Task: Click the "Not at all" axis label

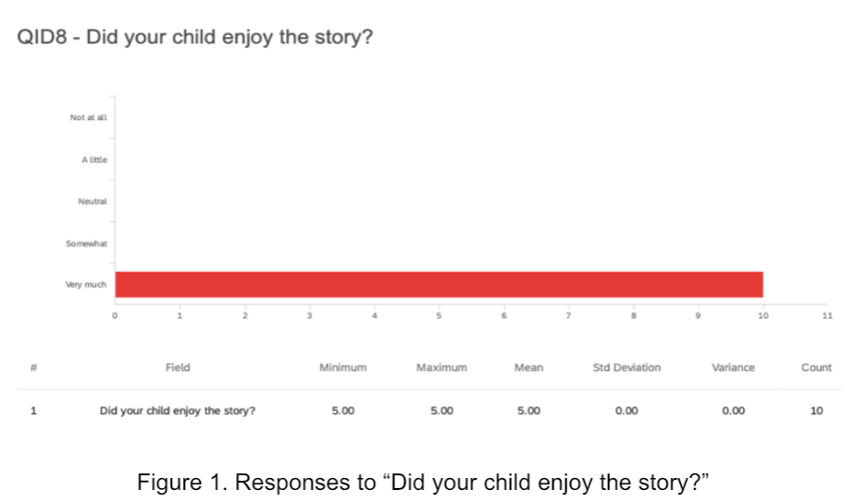Action: pyautogui.click(x=88, y=117)
